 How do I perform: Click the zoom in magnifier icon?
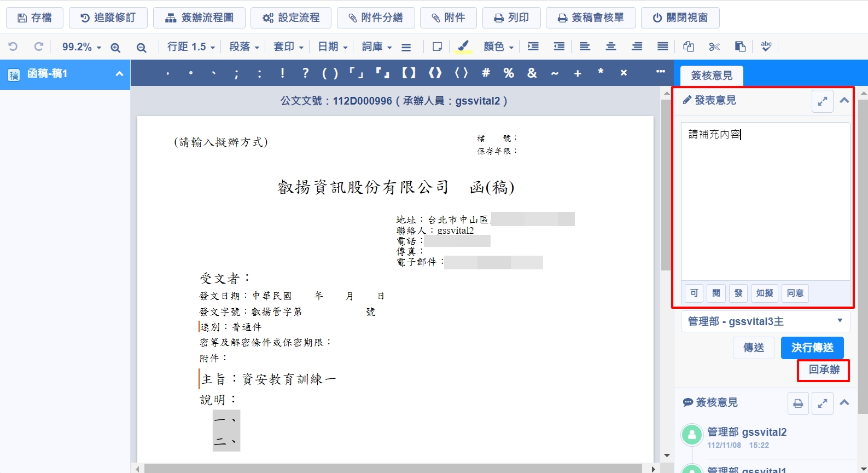115,47
